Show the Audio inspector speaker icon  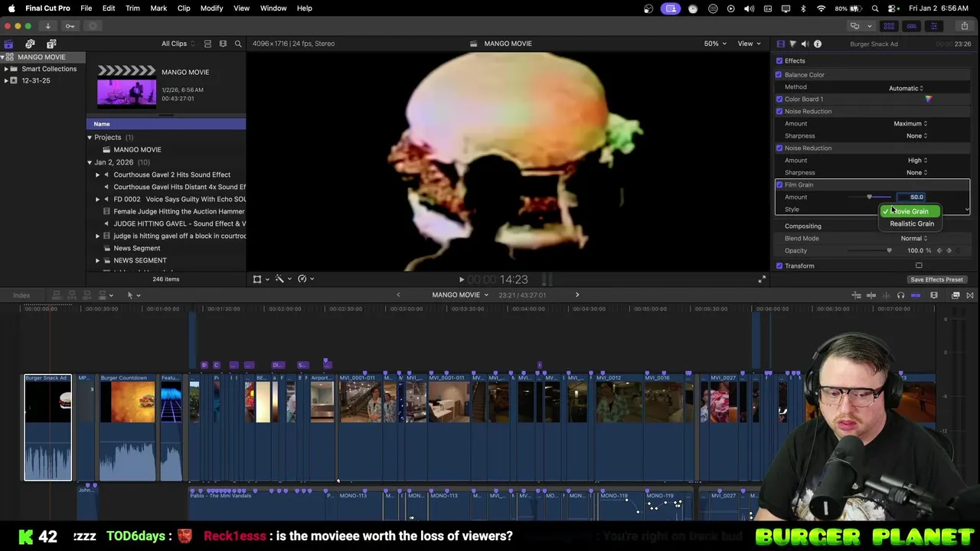pos(805,44)
